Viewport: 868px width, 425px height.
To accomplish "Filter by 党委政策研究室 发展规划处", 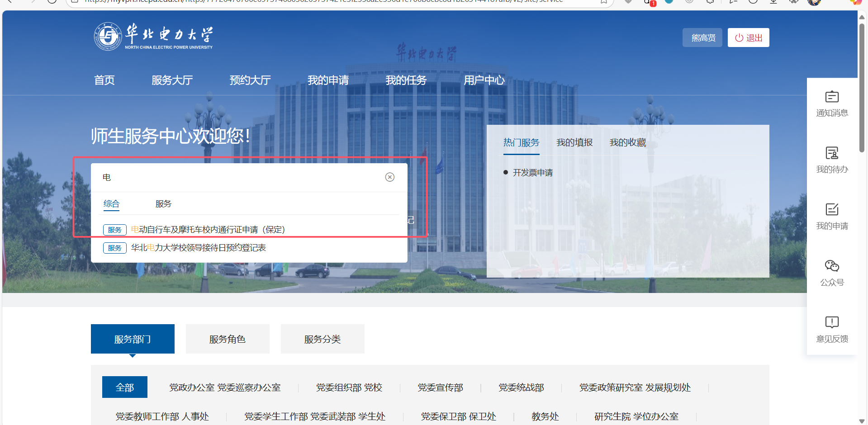I will 635,387.
